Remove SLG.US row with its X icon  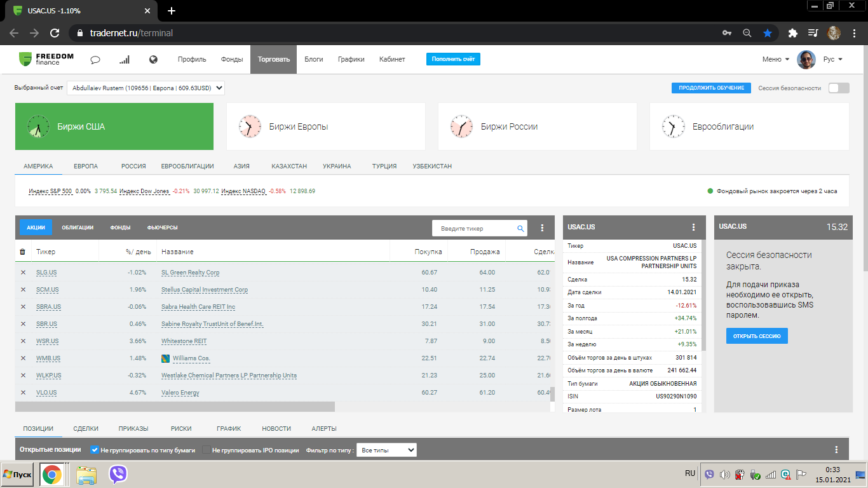point(24,273)
